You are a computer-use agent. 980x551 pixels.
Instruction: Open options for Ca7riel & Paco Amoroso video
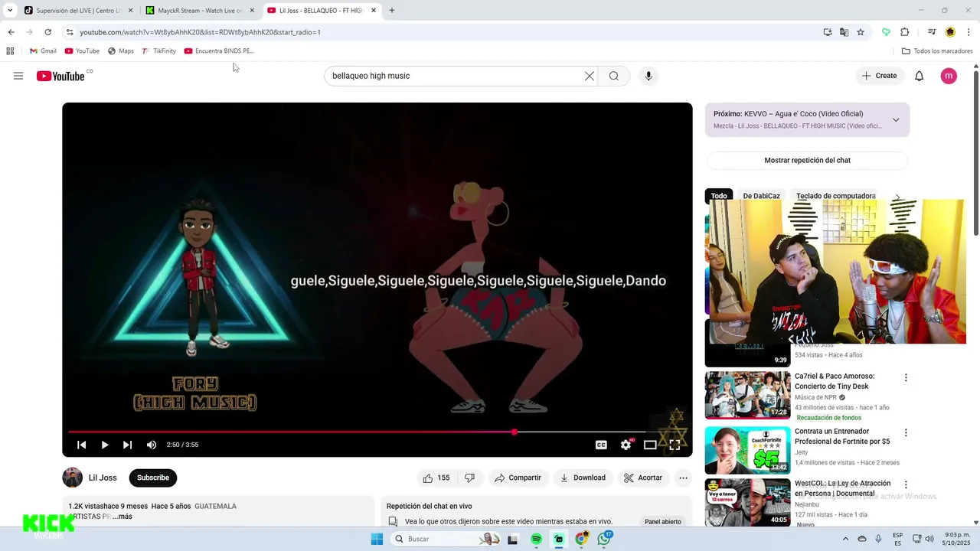click(906, 378)
